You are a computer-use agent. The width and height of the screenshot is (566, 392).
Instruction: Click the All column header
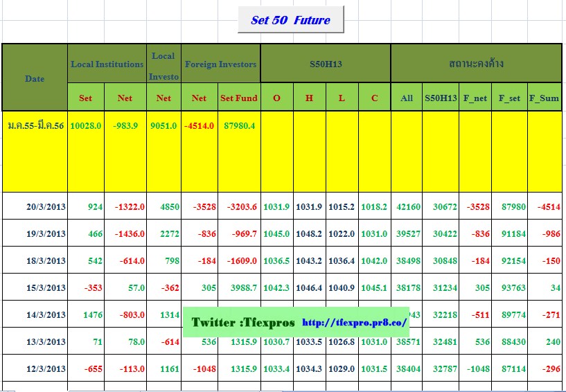[407, 98]
